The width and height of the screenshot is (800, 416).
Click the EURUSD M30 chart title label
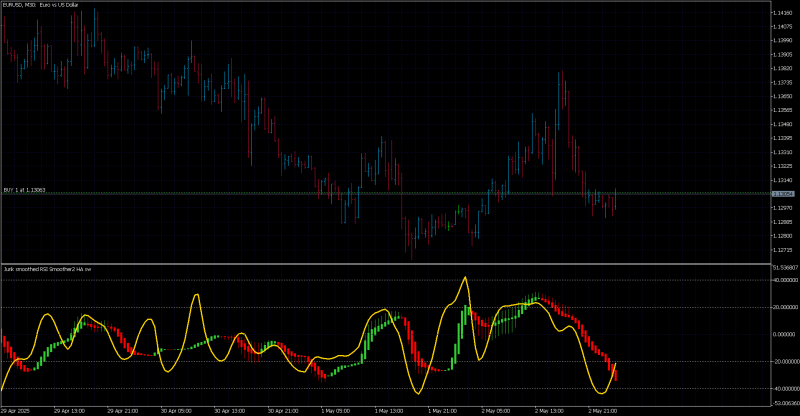coord(41,5)
